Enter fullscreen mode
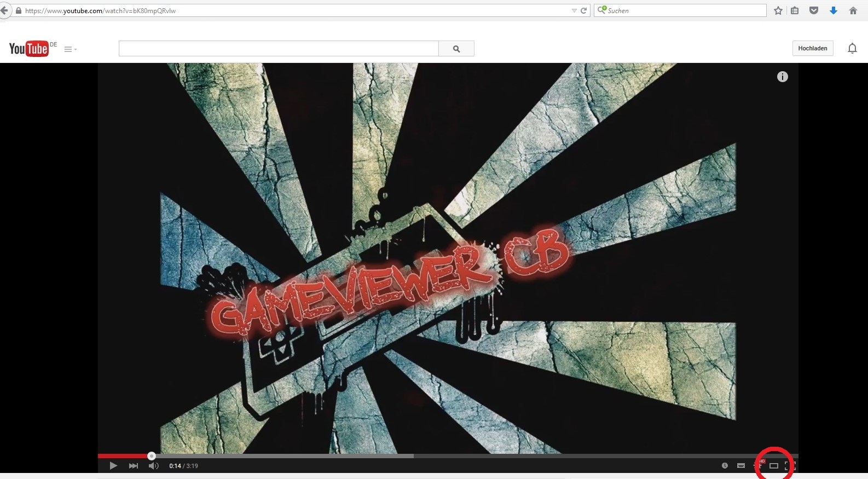The width and height of the screenshot is (868, 479). click(789, 466)
